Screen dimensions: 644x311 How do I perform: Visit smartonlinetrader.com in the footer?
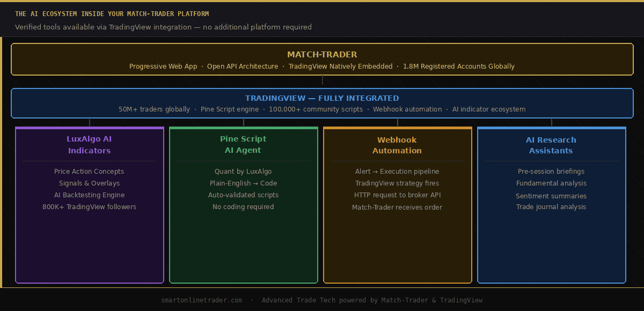tap(202, 300)
